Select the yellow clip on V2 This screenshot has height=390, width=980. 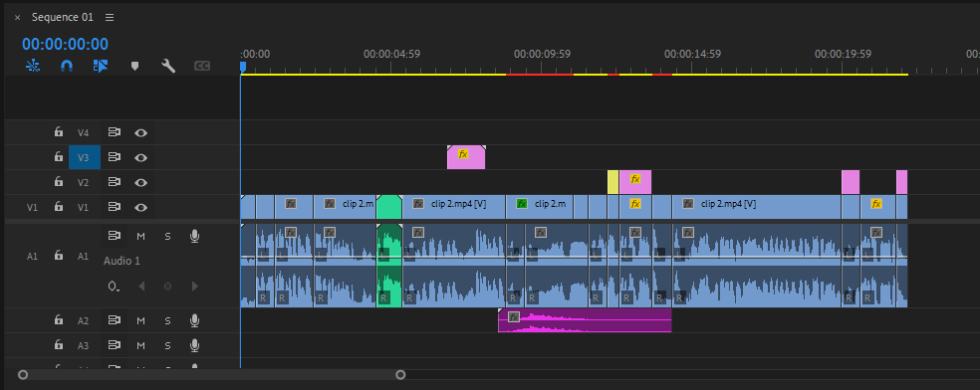(613, 182)
